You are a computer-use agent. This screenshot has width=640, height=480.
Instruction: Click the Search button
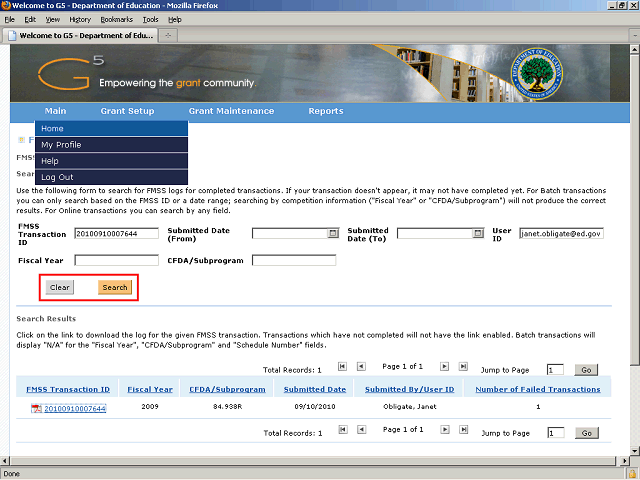[115, 287]
